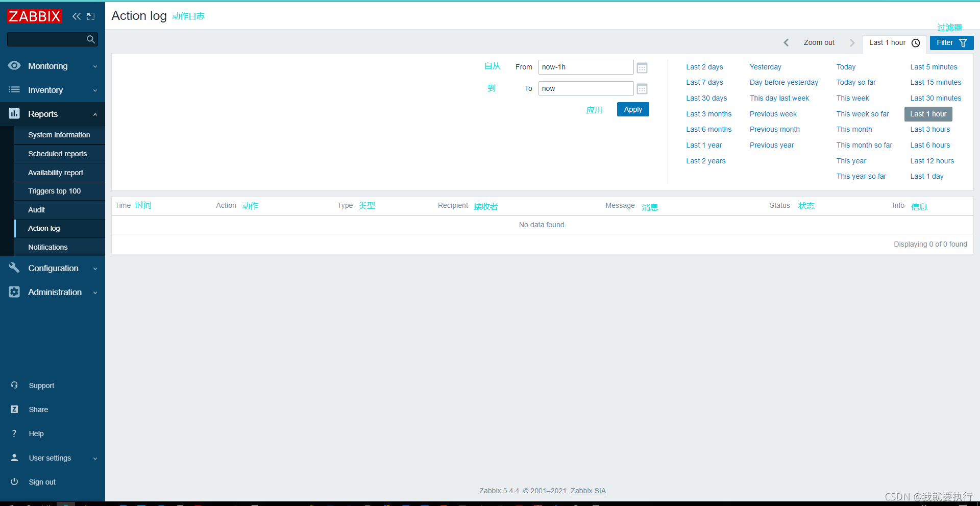Click the Support headset icon
The height and width of the screenshot is (506, 980).
[14, 385]
